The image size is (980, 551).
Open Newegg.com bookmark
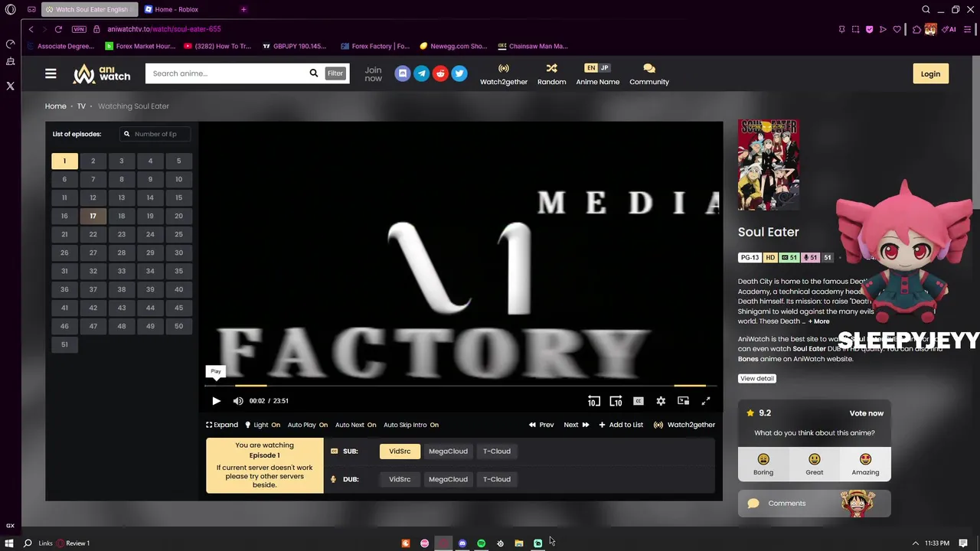(x=453, y=46)
